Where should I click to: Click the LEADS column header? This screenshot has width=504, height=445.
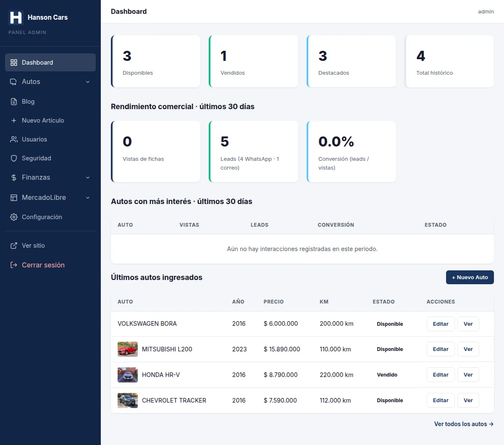(260, 225)
